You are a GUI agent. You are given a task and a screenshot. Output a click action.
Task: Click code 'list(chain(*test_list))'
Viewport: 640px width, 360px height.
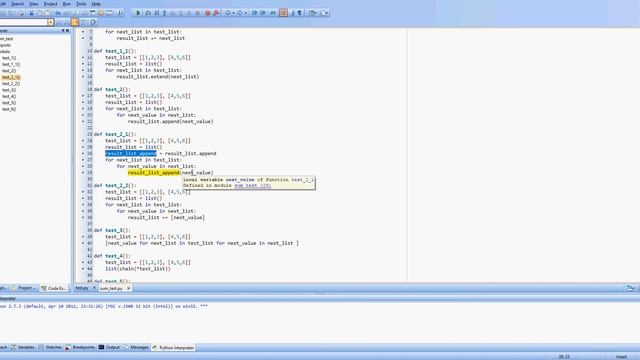point(138,269)
